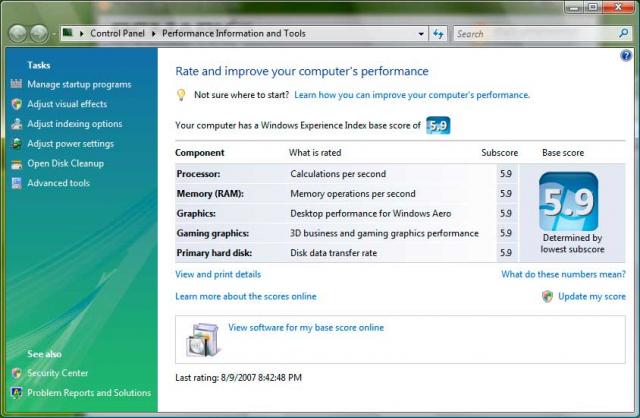Click the Adjust power settings icon
640x418 pixels.
17,144
